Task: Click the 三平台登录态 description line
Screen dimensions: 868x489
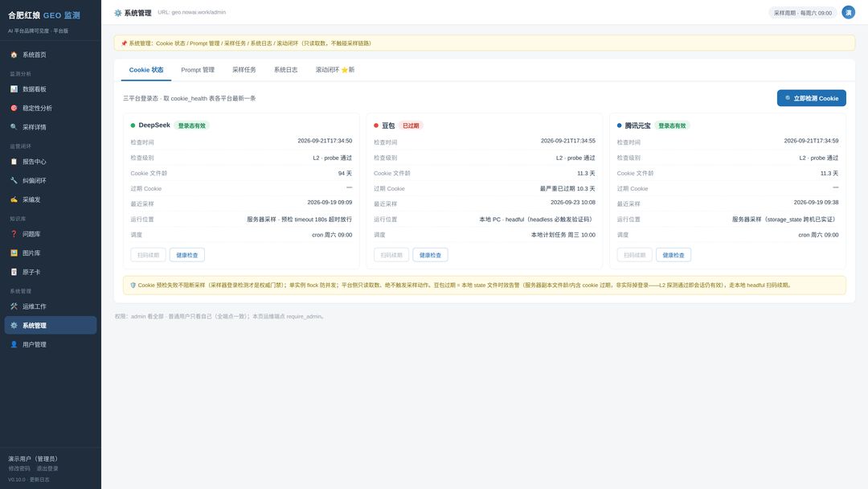Action: [x=190, y=99]
